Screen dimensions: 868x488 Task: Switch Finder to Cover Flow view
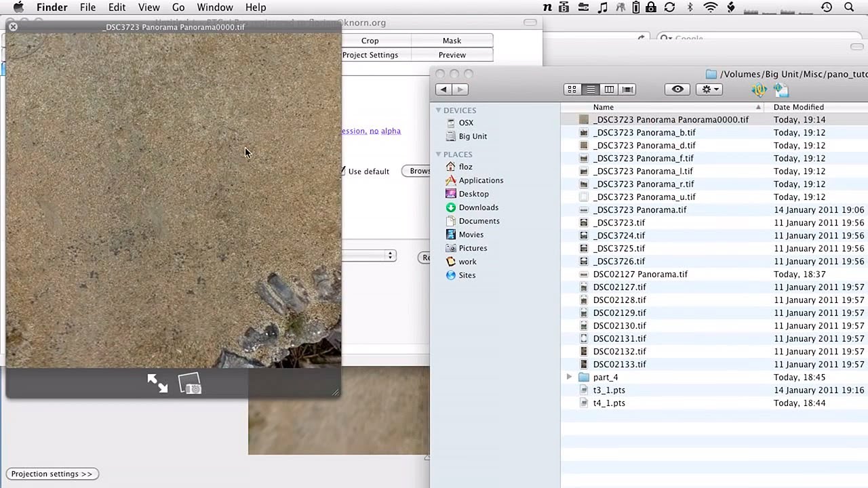627,89
